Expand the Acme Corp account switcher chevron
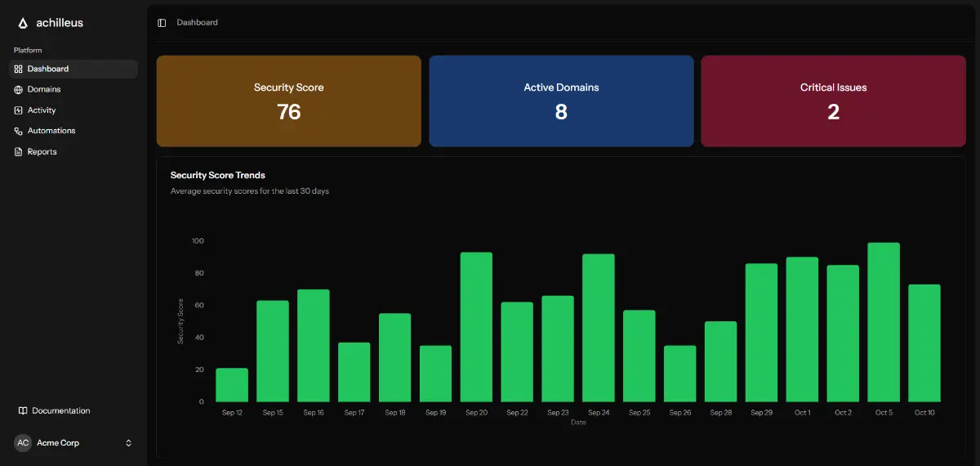The height and width of the screenshot is (466, 980). (128, 443)
